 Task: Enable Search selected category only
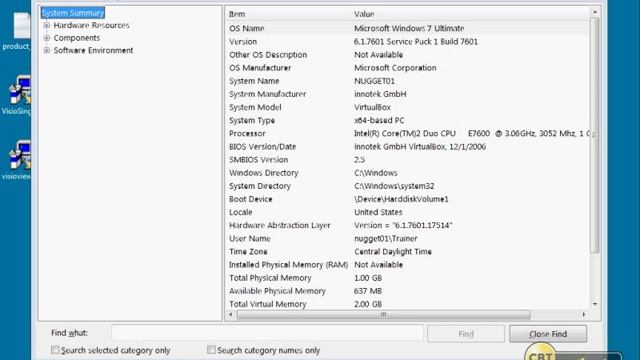point(55,350)
